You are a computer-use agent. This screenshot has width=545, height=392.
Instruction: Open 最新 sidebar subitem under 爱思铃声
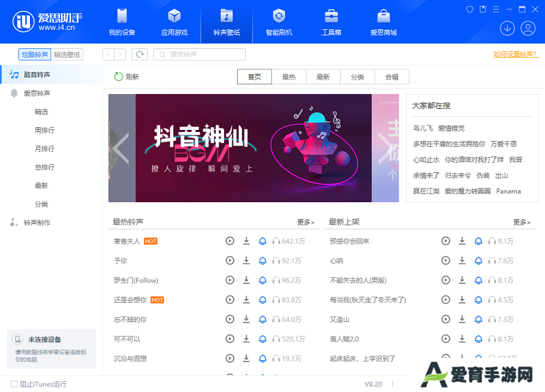(42, 185)
